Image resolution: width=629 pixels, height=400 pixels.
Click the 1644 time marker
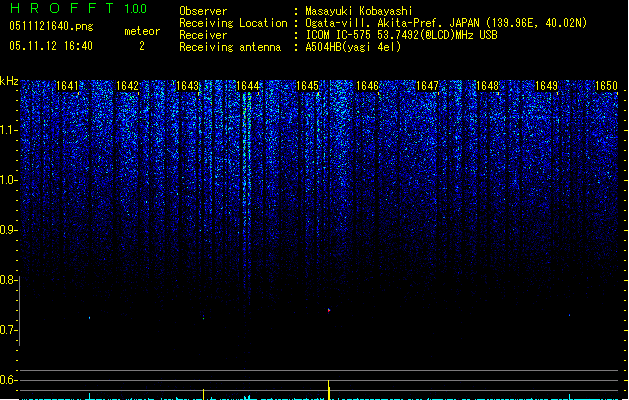click(248, 86)
